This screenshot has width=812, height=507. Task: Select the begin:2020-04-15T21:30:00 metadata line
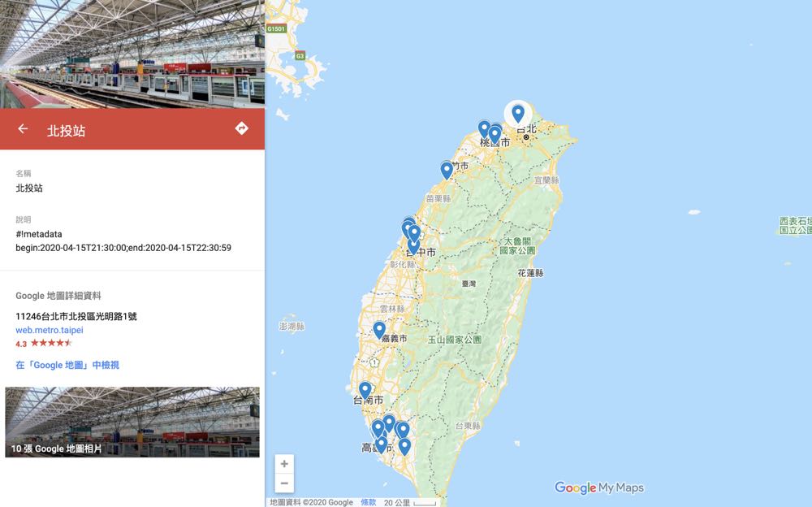123,248
